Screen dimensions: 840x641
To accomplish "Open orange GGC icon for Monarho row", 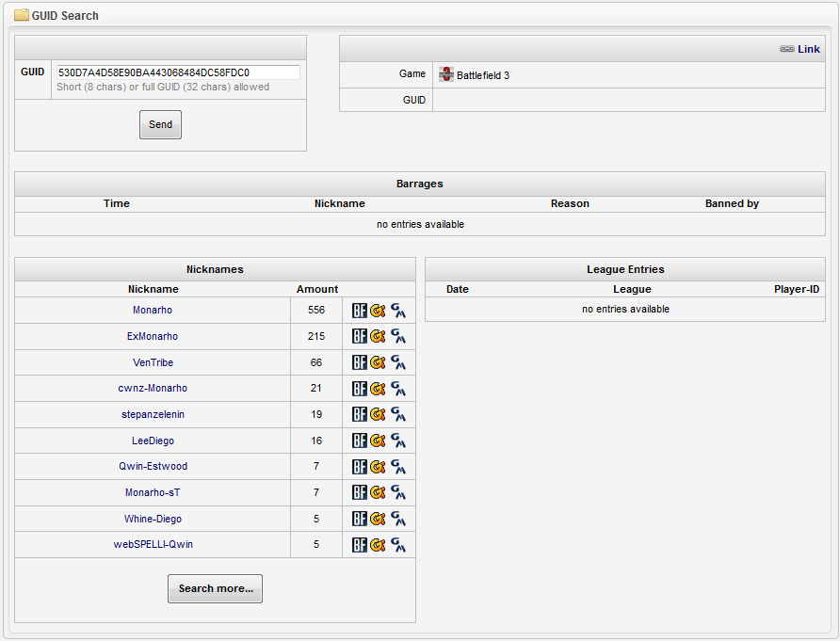I will [x=378, y=311].
